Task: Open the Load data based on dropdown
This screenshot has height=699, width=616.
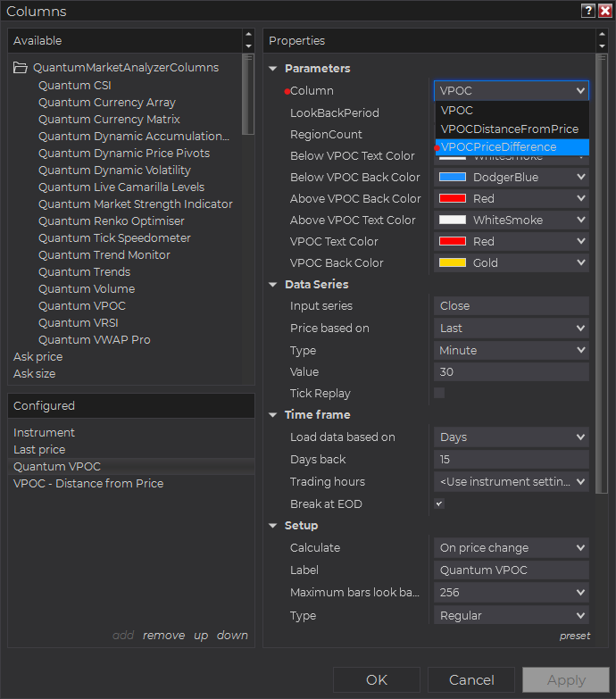Action: [x=512, y=437]
